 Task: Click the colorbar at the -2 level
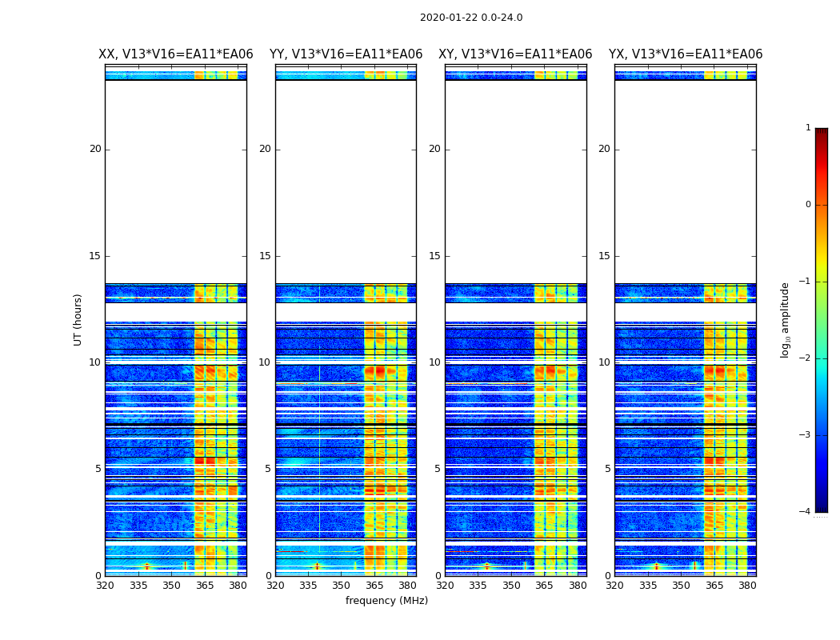pyautogui.click(x=822, y=358)
